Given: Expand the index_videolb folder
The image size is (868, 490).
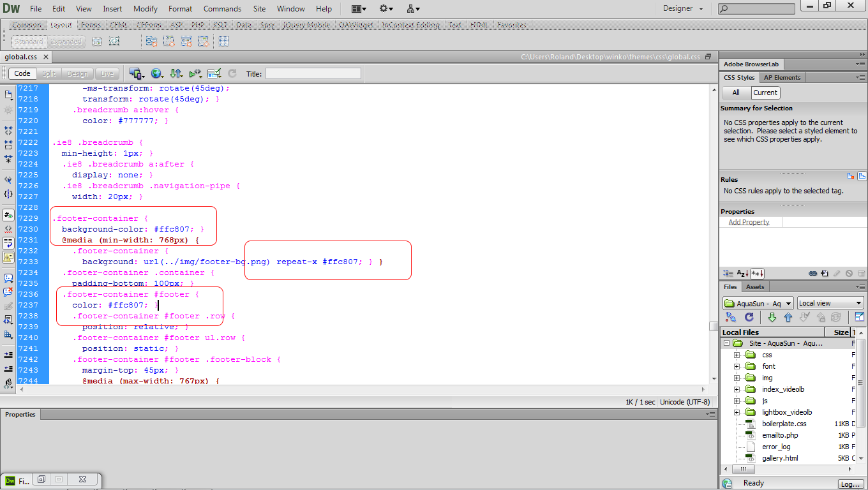Looking at the screenshot, I should (x=737, y=389).
